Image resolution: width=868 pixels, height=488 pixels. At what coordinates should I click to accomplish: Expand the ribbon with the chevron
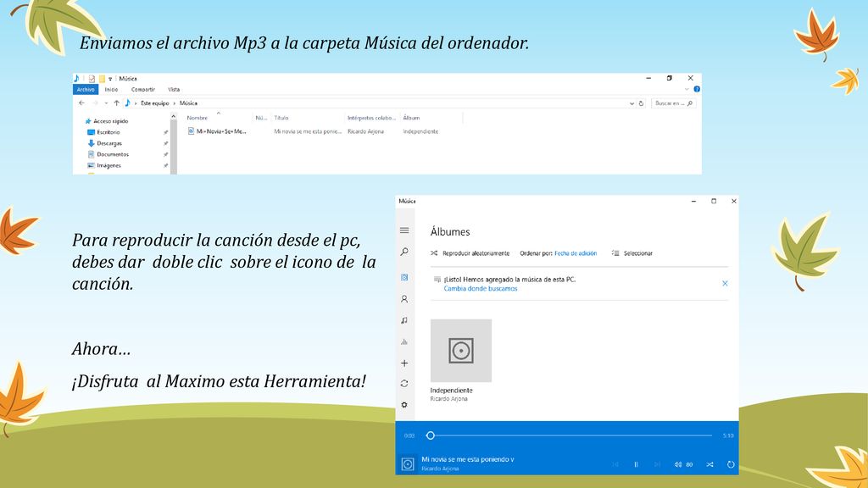687,89
